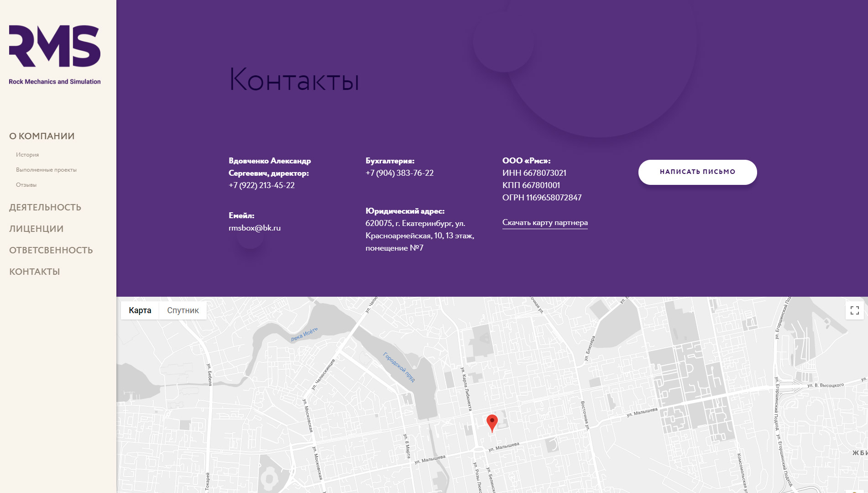Click ОГРН 1169658072847 text
Image resolution: width=868 pixels, height=493 pixels.
542,198
